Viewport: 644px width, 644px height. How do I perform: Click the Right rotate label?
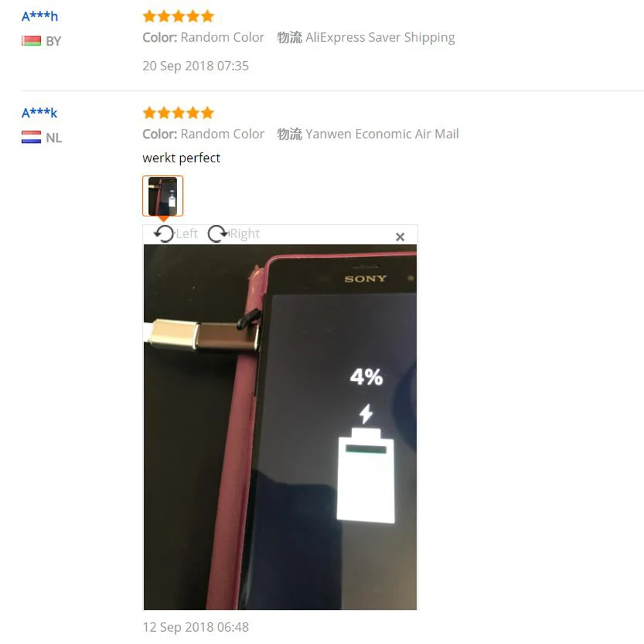coord(244,234)
